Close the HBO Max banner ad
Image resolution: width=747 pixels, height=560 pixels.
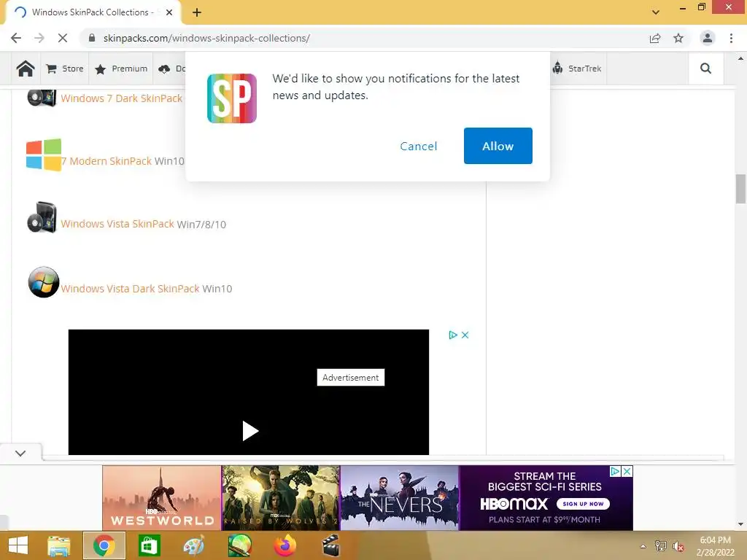point(627,472)
